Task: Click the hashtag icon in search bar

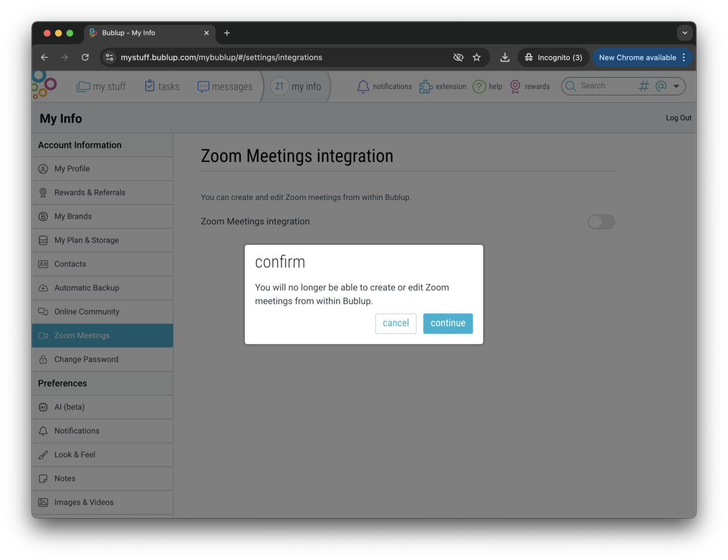Action: 644,86
